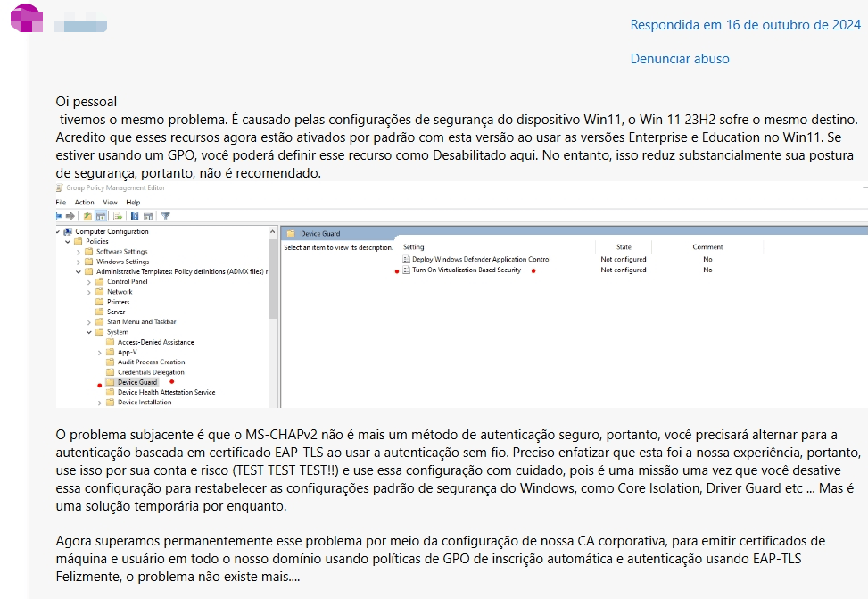The height and width of the screenshot is (599, 868).
Task: Open the View menu
Action: (110, 203)
